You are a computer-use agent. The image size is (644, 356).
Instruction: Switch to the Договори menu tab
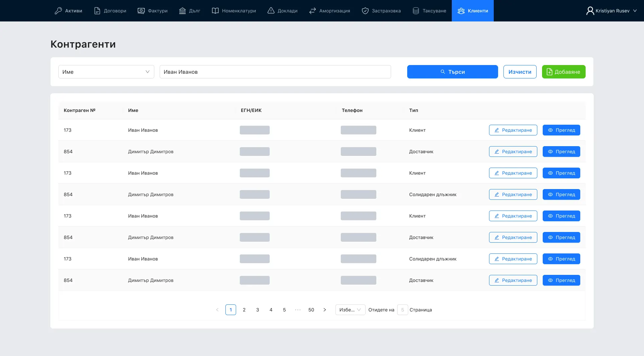[110, 11]
